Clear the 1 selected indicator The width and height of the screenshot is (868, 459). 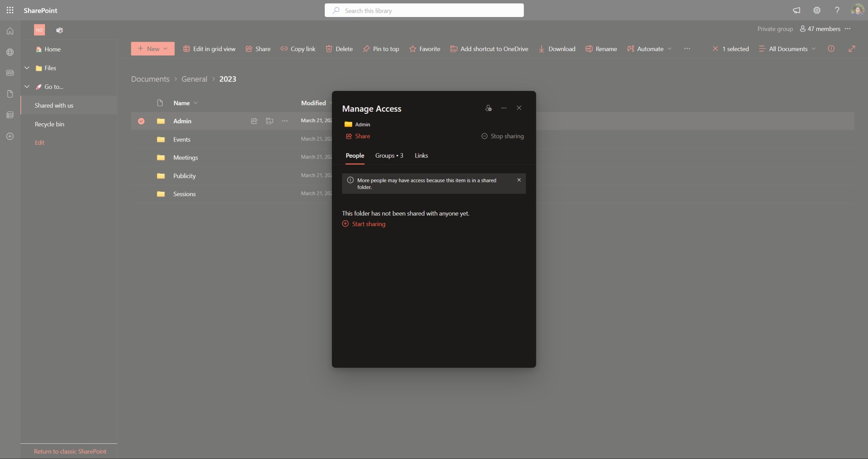(x=715, y=49)
